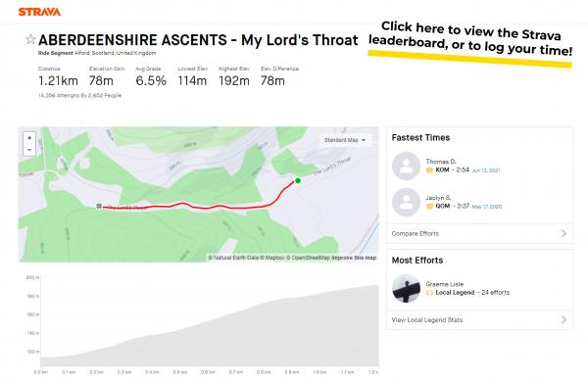This screenshot has width=588, height=384.
Task: Zoom out on the map
Action: tap(29, 150)
